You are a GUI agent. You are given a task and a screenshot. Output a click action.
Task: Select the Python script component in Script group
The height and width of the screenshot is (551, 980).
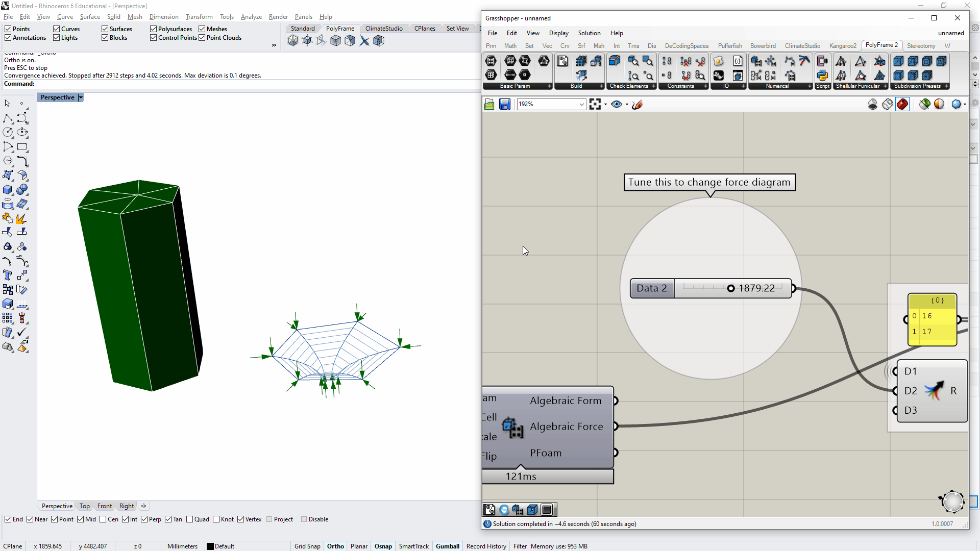(x=823, y=75)
